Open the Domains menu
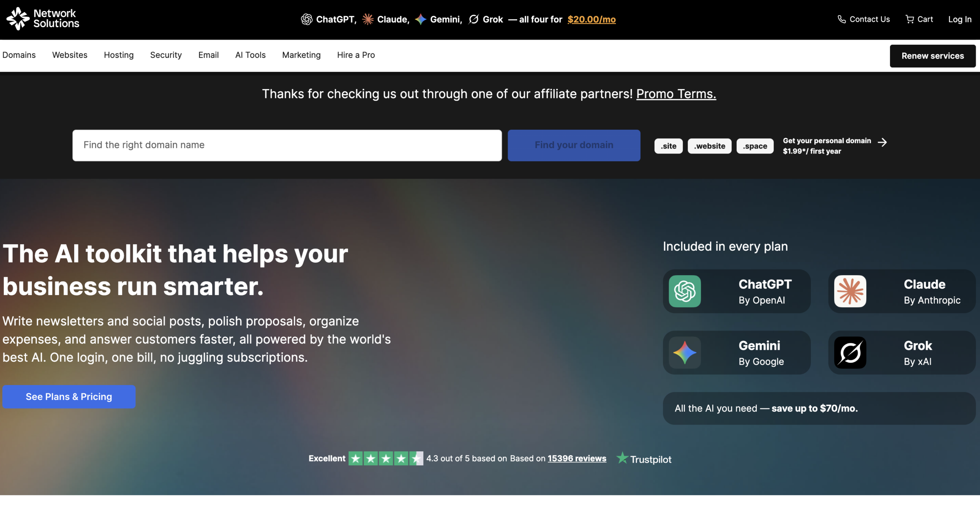 click(x=19, y=55)
